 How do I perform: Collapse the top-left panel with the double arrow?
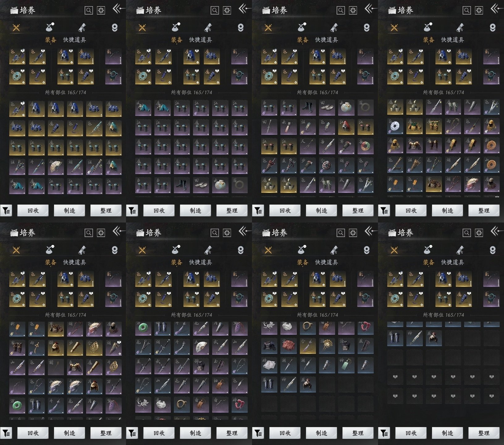point(117,9)
